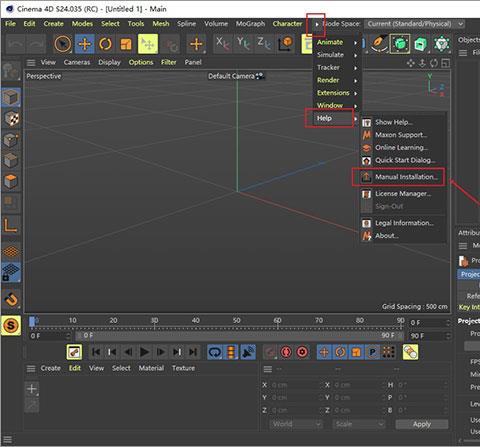The height and width of the screenshot is (447, 480).
Task: Click the Redo arrow icon
Action: pyautogui.click(x=36, y=44)
